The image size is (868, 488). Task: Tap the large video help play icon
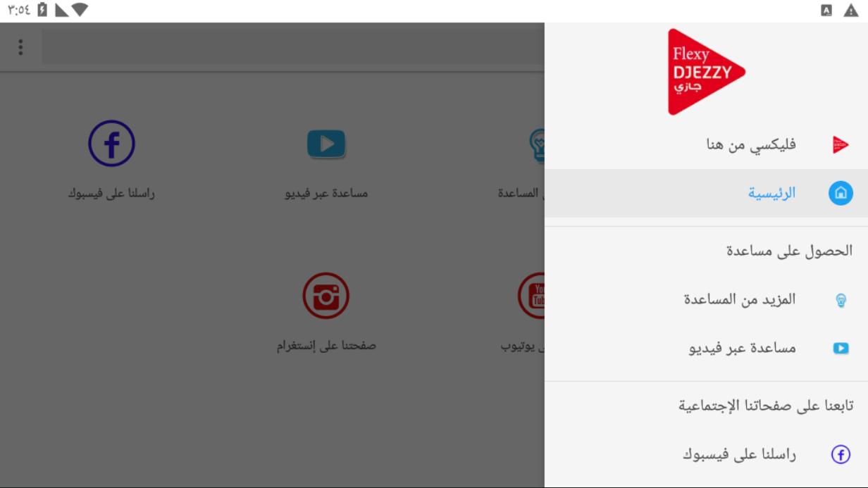(x=326, y=144)
